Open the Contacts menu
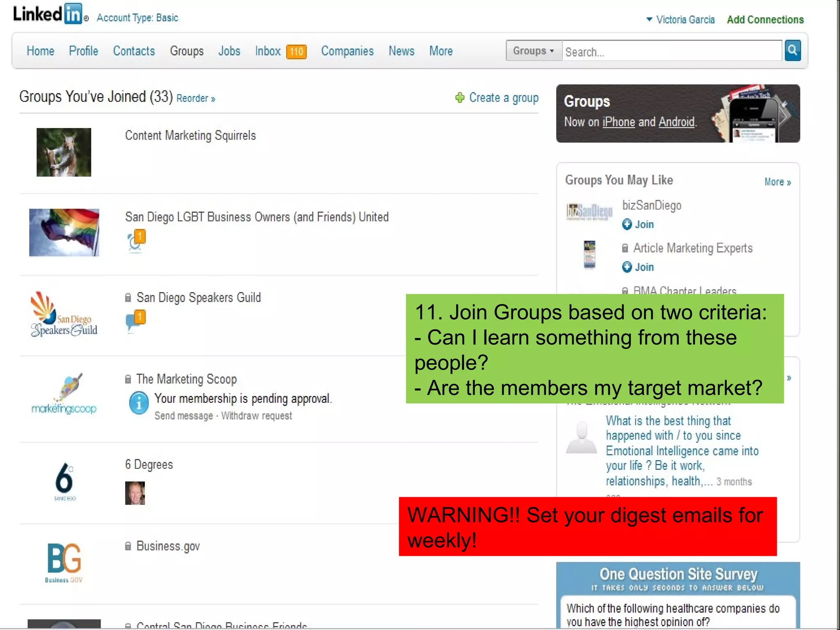 point(134,51)
